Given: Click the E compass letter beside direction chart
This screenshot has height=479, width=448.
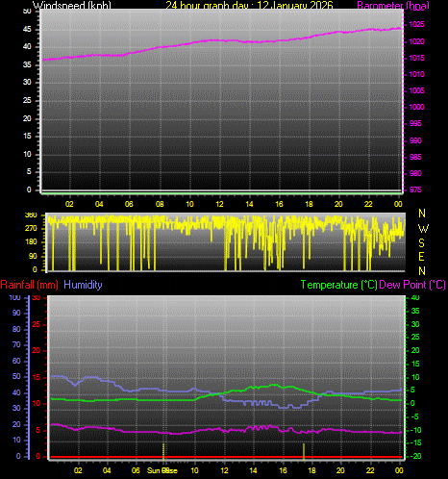Looking at the screenshot, I should [421, 257].
